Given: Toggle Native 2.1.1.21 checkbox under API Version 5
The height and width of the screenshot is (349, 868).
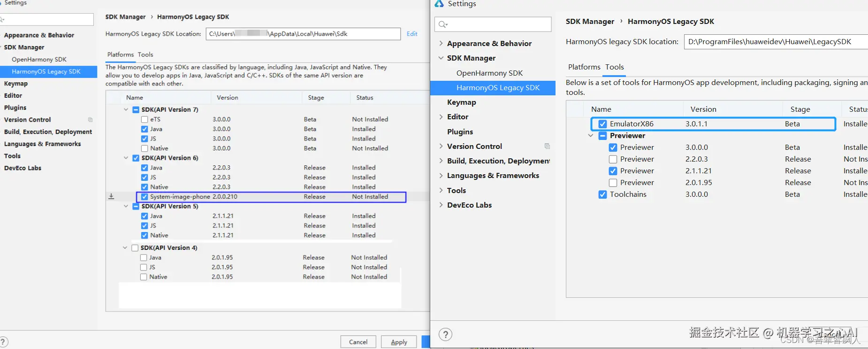Looking at the screenshot, I should coord(145,235).
